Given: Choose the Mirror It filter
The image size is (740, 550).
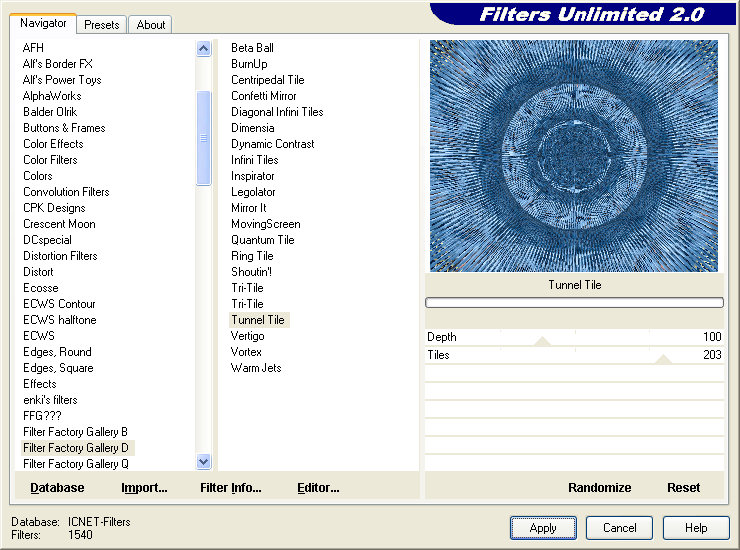Looking at the screenshot, I should (249, 208).
